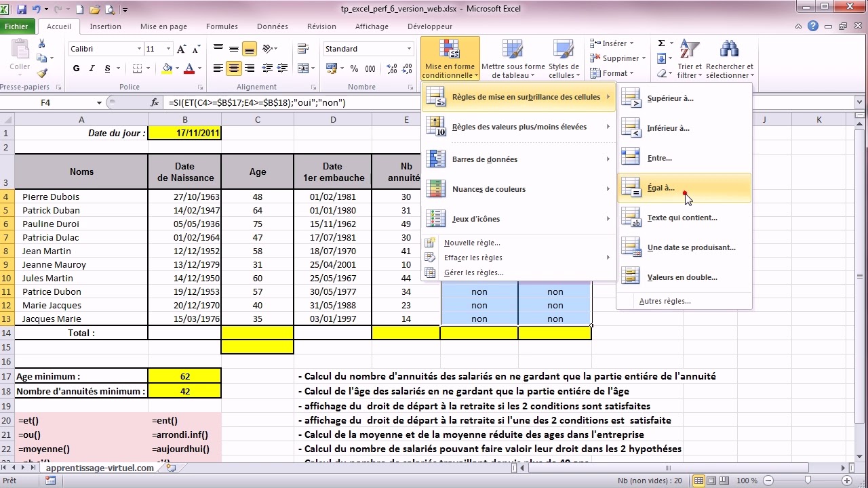Toggle top vertical alignment
The height and width of the screenshot is (488, 868).
pyautogui.click(x=218, y=49)
